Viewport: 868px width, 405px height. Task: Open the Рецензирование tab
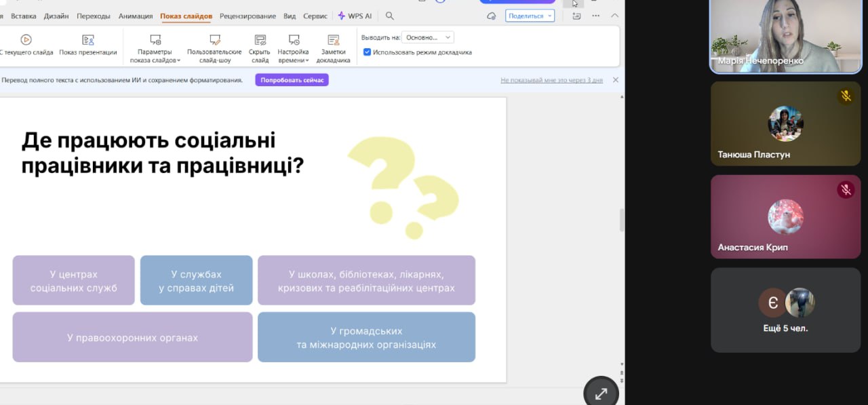248,16
